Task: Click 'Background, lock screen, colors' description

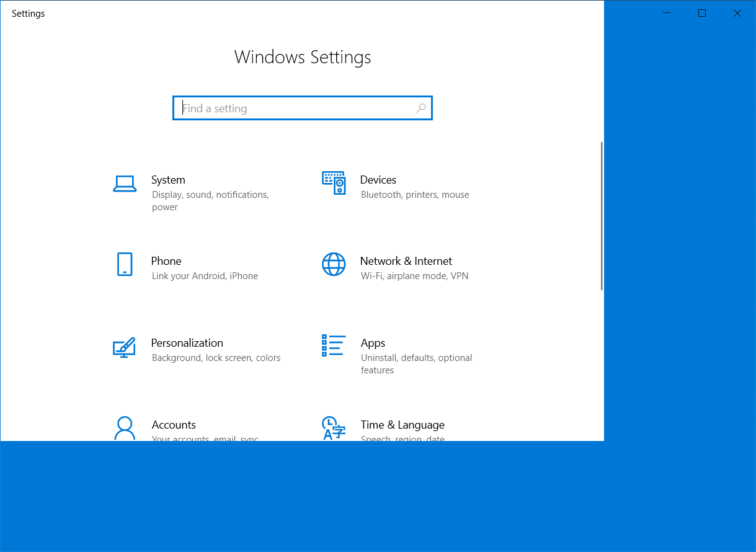Action: (216, 358)
